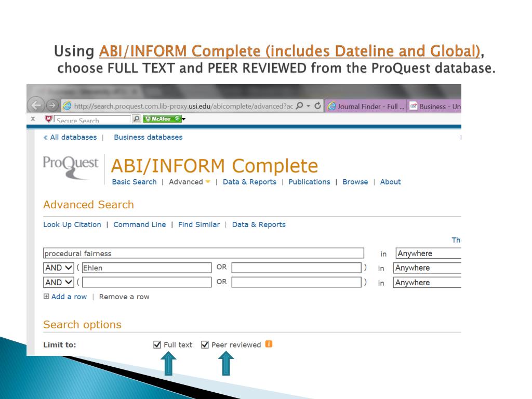Open the Anywhere field dropdown for procedural fairness
The height and width of the screenshot is (399, 532).
pyautogui.click(x=428, y=254)
